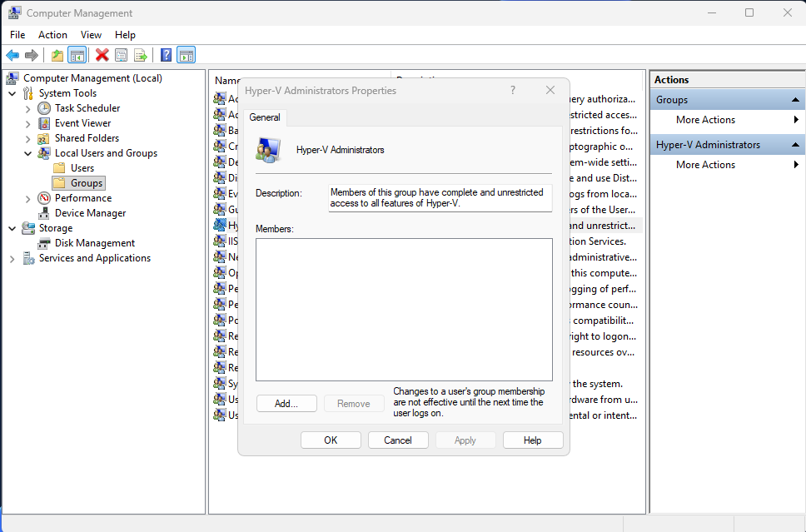Click the Export List toolbar icon

click(141, 54)
